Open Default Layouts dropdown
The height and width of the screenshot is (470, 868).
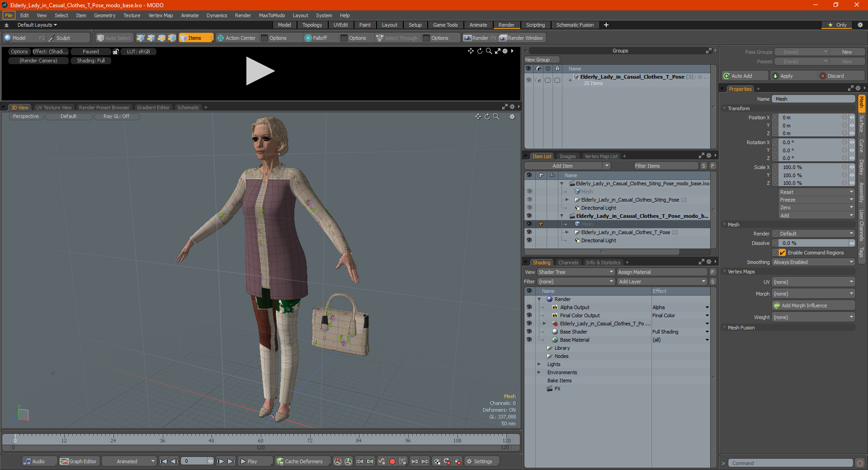click(37, 25)
